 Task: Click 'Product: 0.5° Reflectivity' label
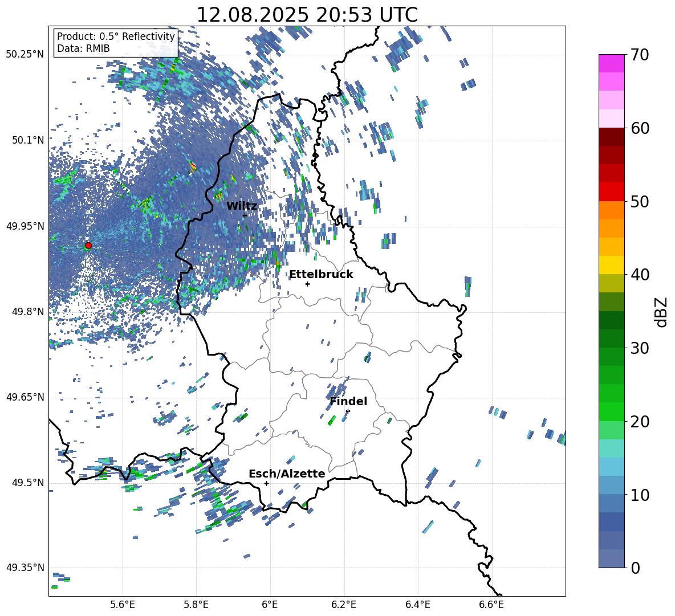pyautogui.click(x=116, y=36)
